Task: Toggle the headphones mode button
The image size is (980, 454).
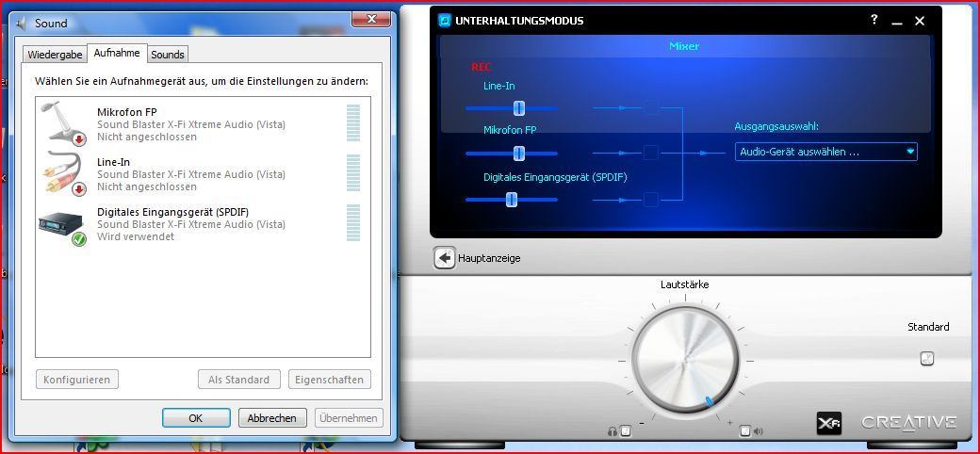Action: (x=626, y=430)
